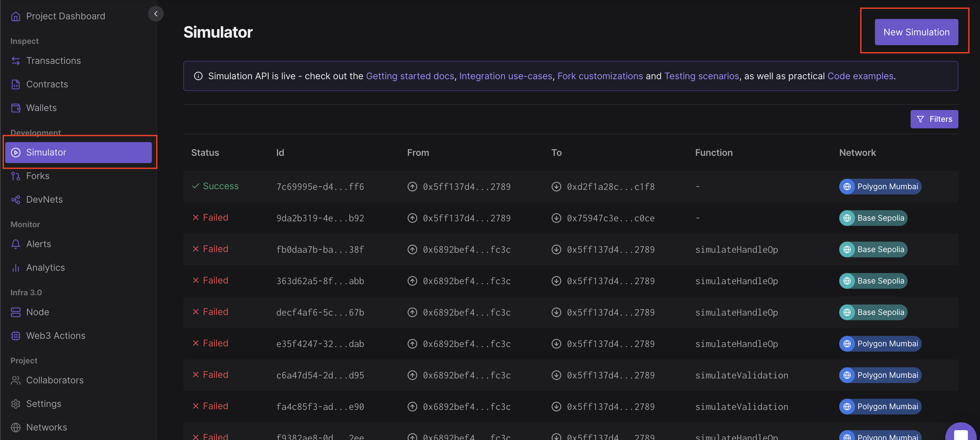The height and width of the screenshot is (440, 980).
Task: Collapse the sidebar with chevron button
Action: pos(155,14)
